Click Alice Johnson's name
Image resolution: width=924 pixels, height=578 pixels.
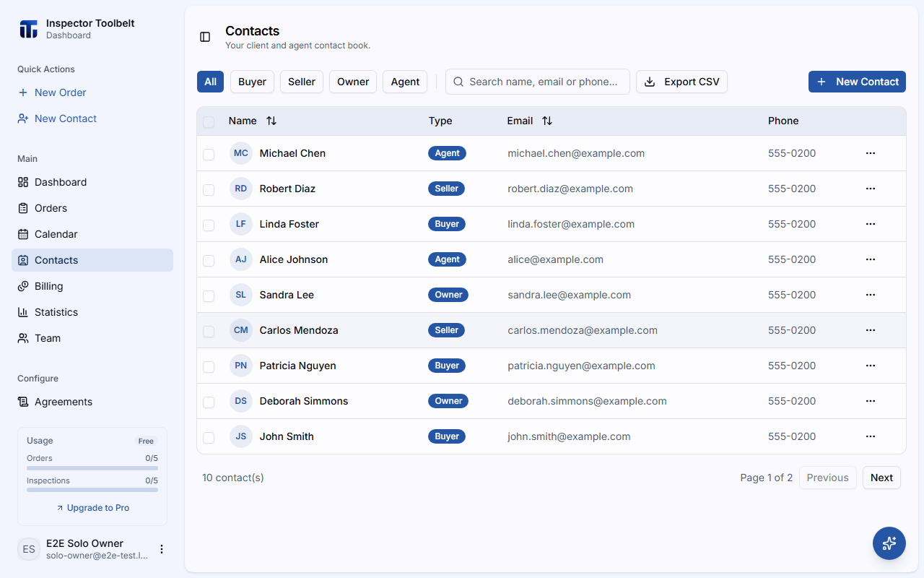(294, 259)
